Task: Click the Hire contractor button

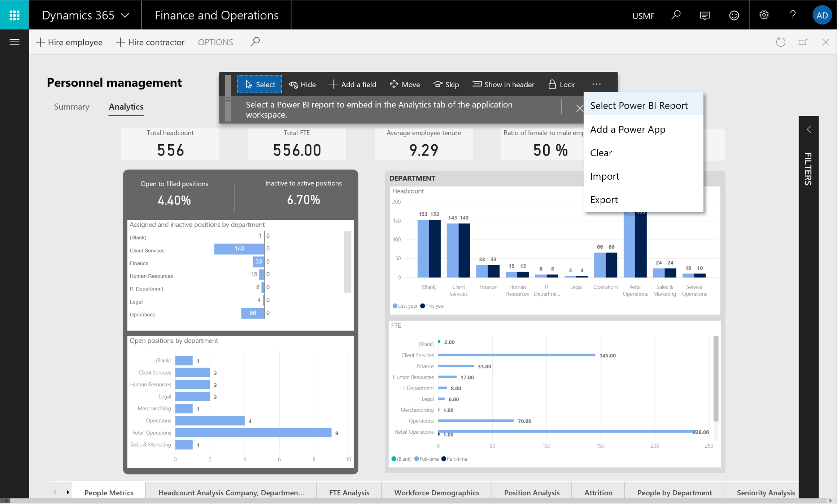Action: [x=151, y=42]
